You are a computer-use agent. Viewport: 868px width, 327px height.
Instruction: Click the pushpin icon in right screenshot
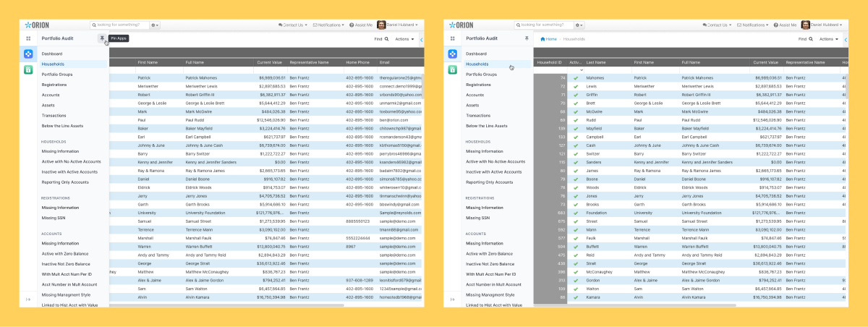click(527, 38)
